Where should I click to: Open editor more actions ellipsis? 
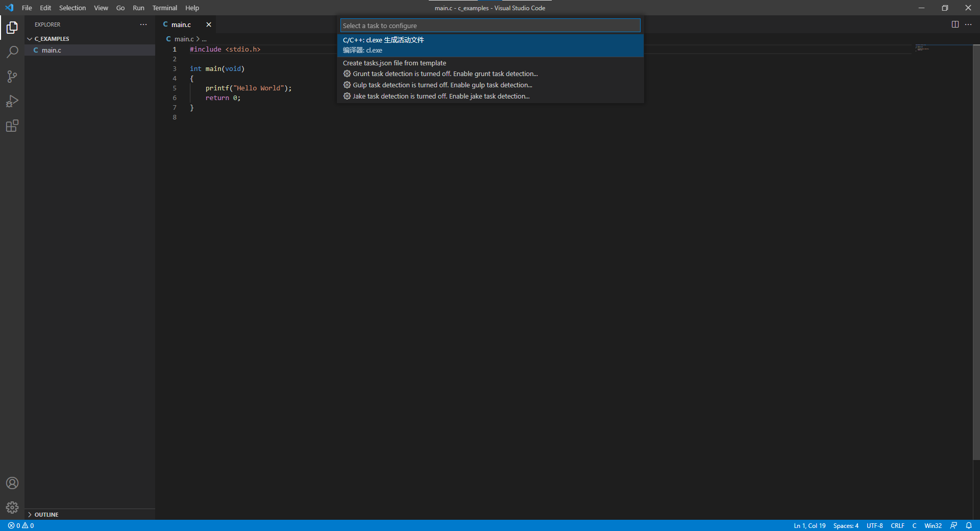point(968,25)
